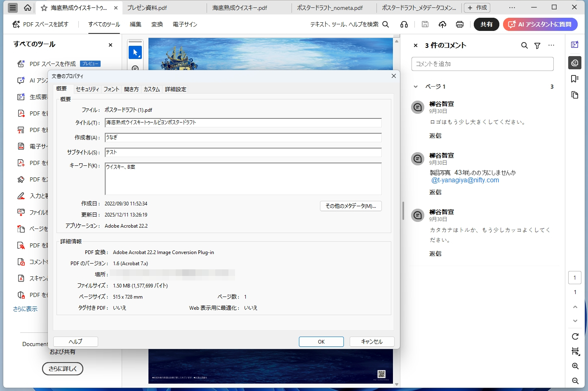Switch to the セキュリティ tab
588x391 pixels.
pyautogui.click(x=87, y=89)
